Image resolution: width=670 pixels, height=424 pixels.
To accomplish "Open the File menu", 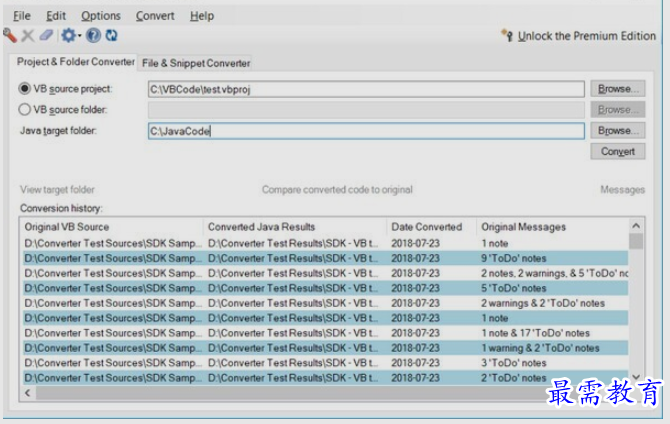I will (x=22, y=16).
